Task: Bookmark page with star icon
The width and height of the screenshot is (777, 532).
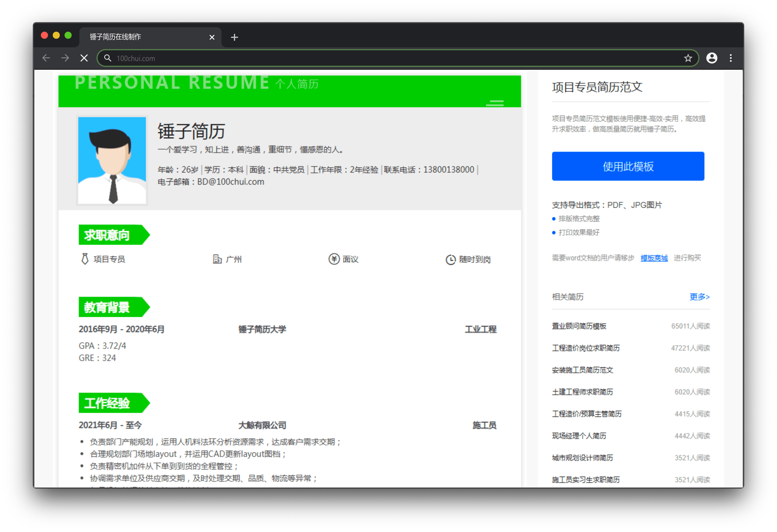Action: pyautogui.click(x=688, y=58)
